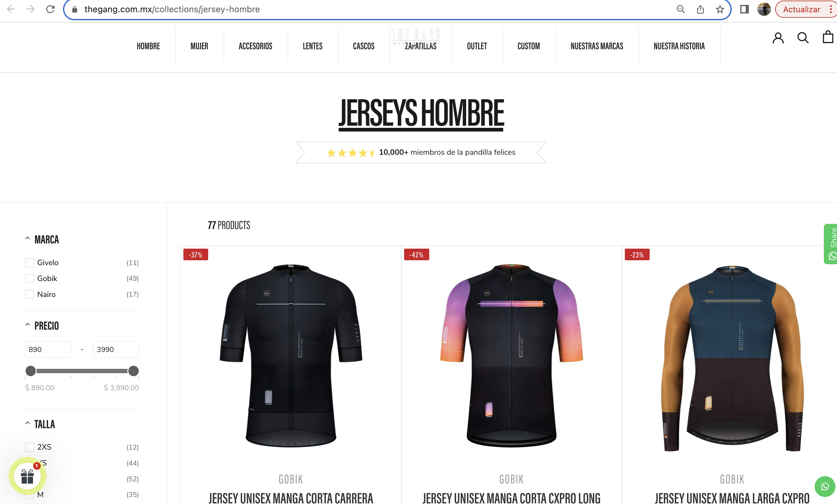837x504 pixels.
Task: Collapse the MARCA filter section
Action: pyautogui.click(x=28, y=239)
